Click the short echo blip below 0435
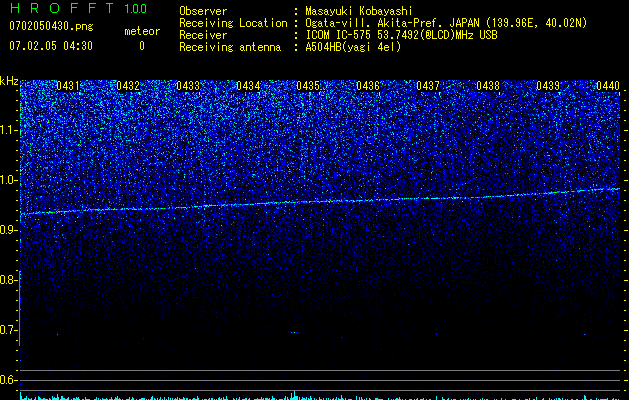The image size is (629, 400). 295,332
